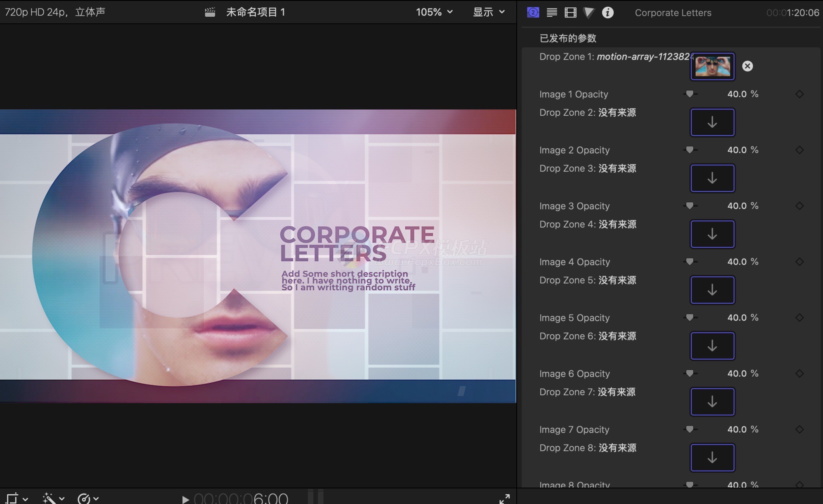This screenshot has width=823, height=504.
Task: Select the Drop Zone 1 thumbnail
Action: 712,66
